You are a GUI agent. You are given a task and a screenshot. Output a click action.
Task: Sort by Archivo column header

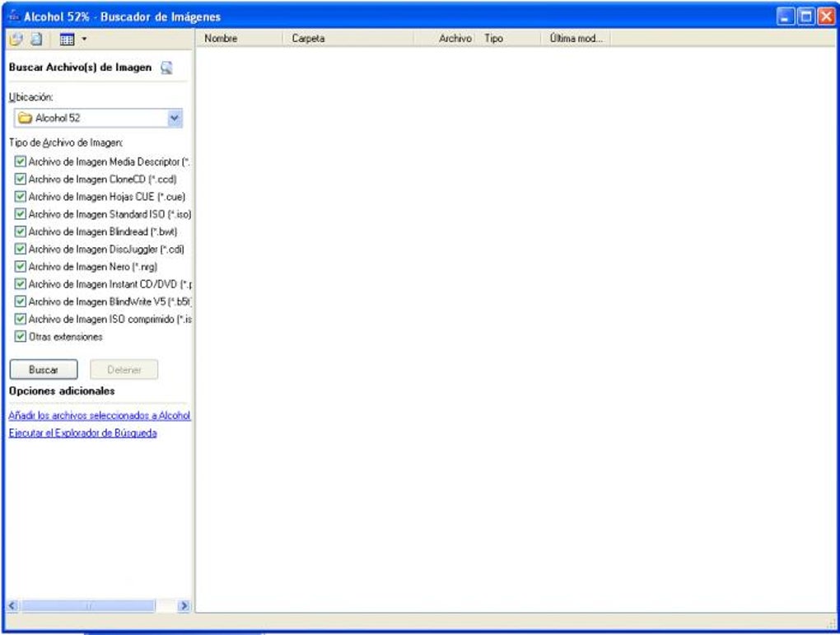(x=446, y=39)
